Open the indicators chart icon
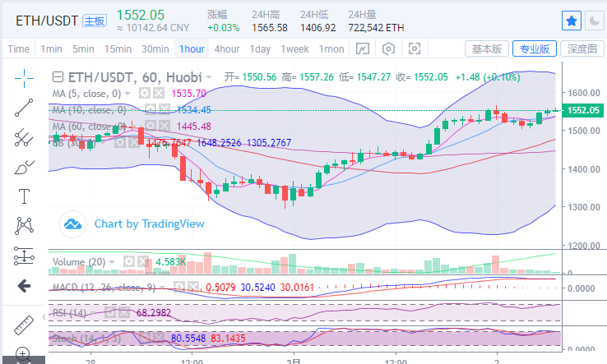 click(x=363, y=48)
